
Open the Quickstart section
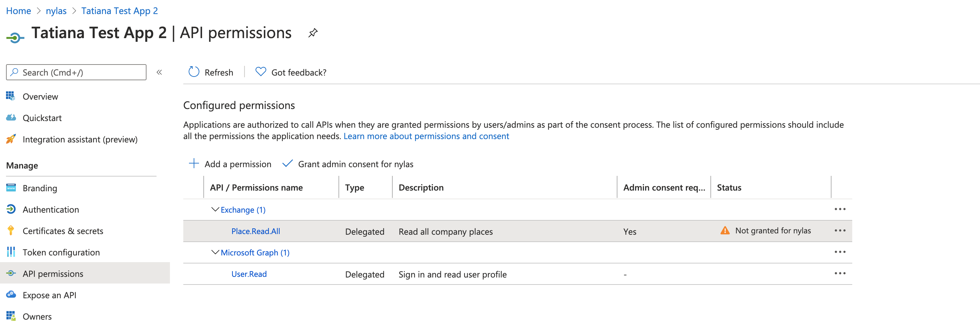click(x=42, y=118)
